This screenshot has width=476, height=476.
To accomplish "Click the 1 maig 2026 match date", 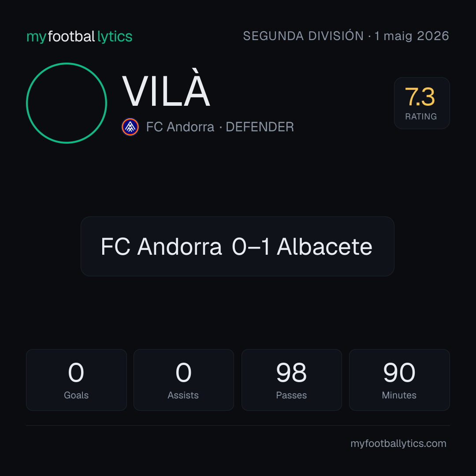I will point(412,36).
